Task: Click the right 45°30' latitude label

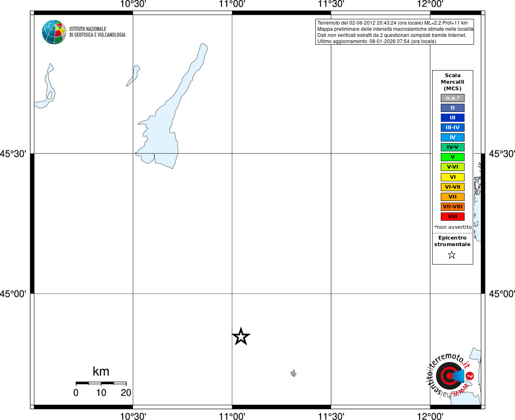Action: point(502,154)
